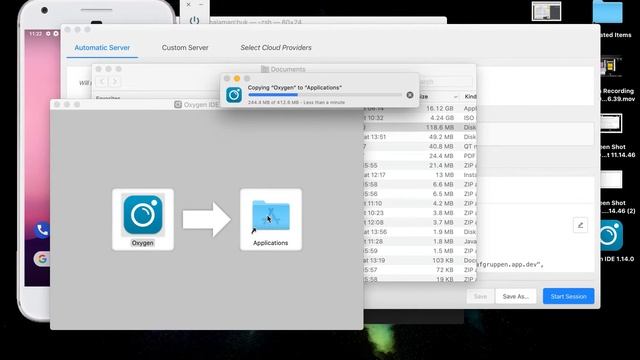640x360 pixels.
Task: Click the Oxygen label under the app icon
Action: [x=142, y=243]
